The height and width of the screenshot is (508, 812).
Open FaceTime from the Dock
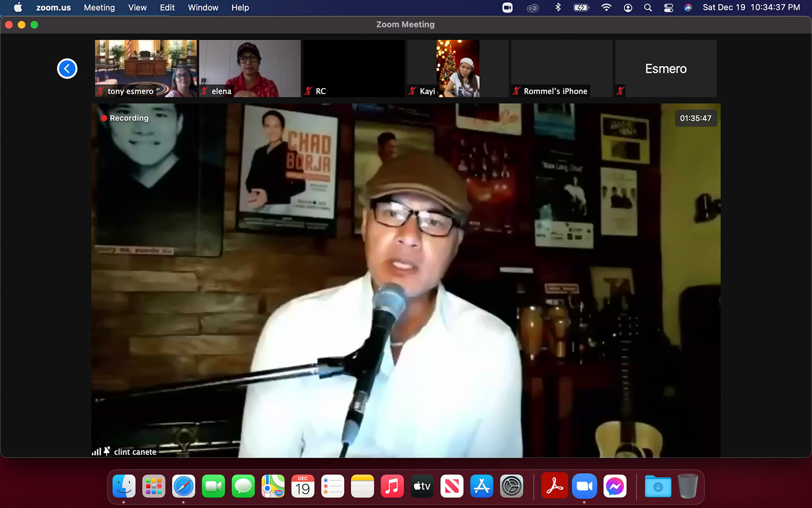click(213, 486)
